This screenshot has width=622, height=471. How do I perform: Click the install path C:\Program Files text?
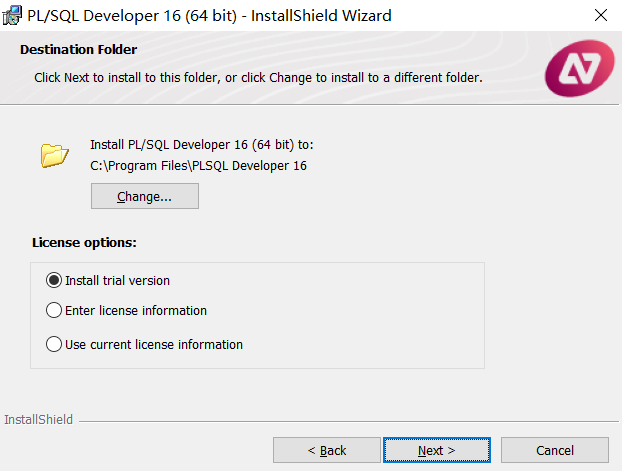198,165
